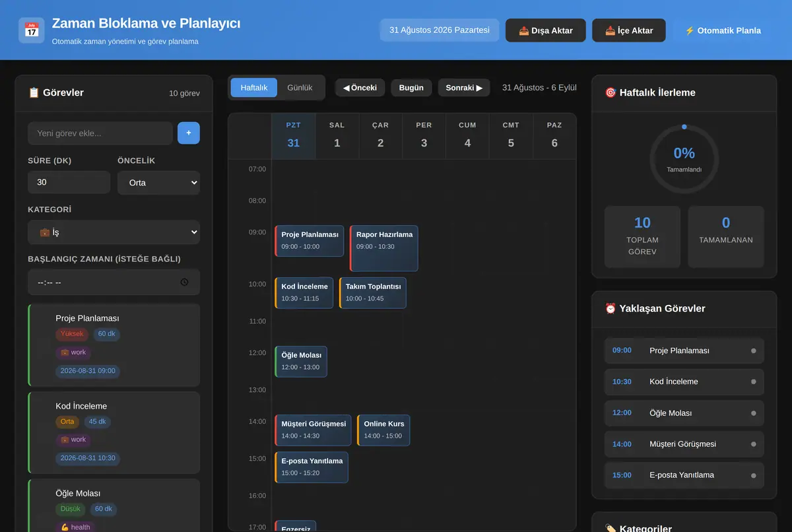The image size is (792, 532).
Task: Click the İçe Aktar import button
Action: (629, 30)
